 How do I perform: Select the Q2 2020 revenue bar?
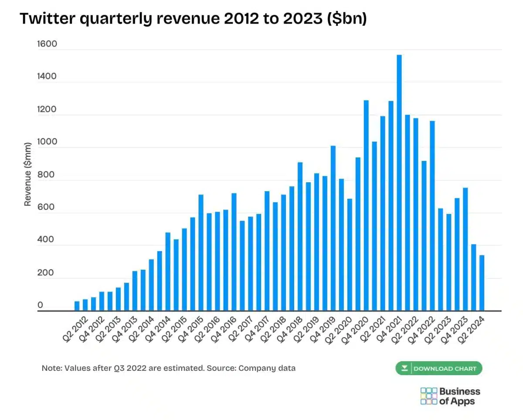point(350,255)
